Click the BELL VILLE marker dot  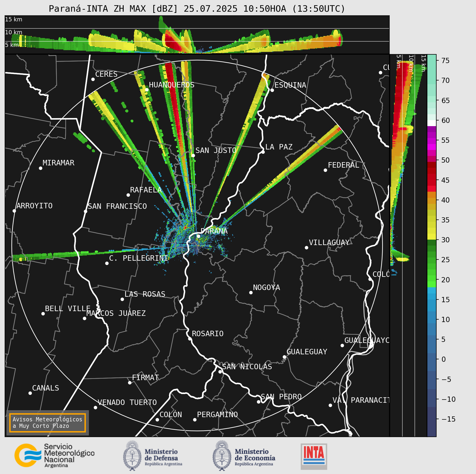point(43,314)
